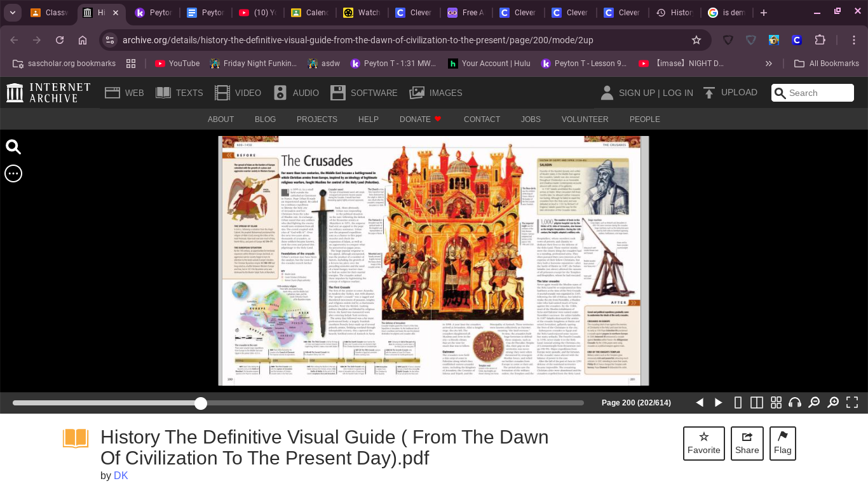
Task: Expand the book reader ellipsis menu
Action: click(x=13, y=173)
